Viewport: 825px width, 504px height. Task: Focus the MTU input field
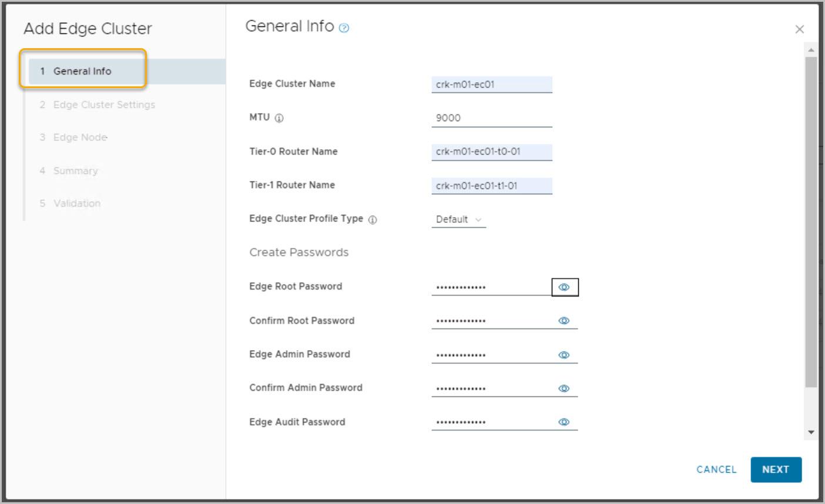[491, 118]
